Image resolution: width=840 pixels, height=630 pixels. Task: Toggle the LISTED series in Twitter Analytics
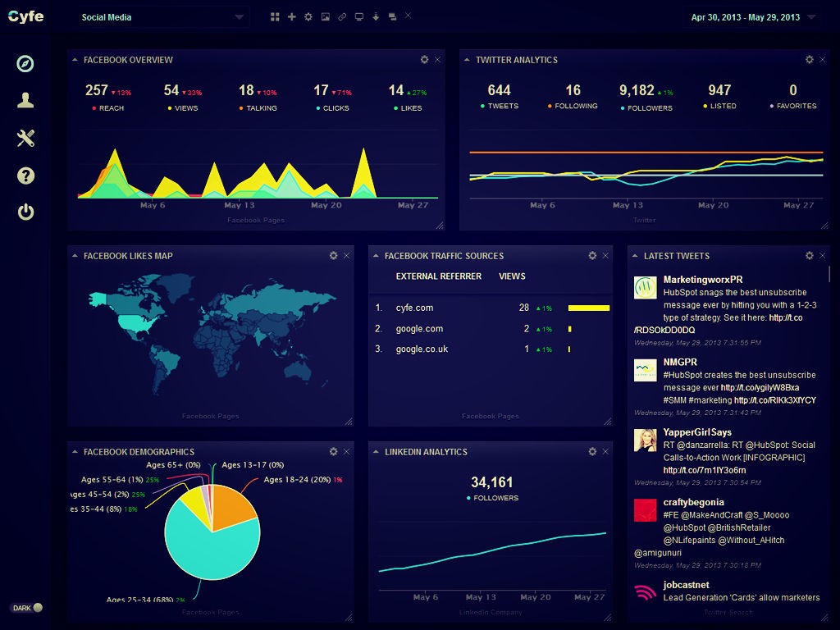tap(719, 106)
